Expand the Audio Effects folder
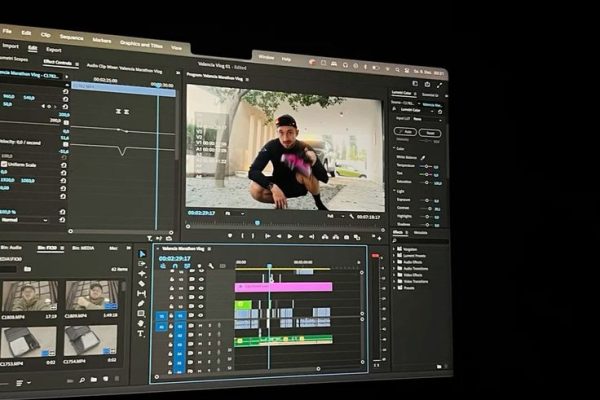The width and height of the screenshot is (600, 400). (x=394, y=262)
